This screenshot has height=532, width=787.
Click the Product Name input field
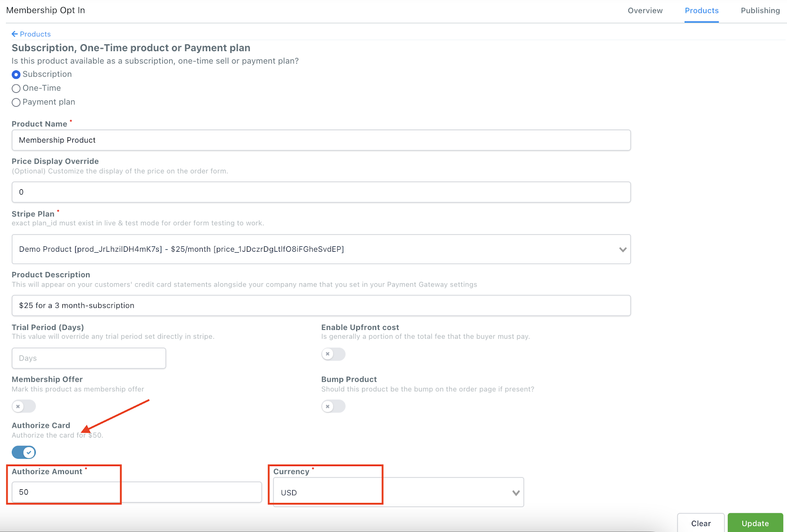click(x=321, y=140)
